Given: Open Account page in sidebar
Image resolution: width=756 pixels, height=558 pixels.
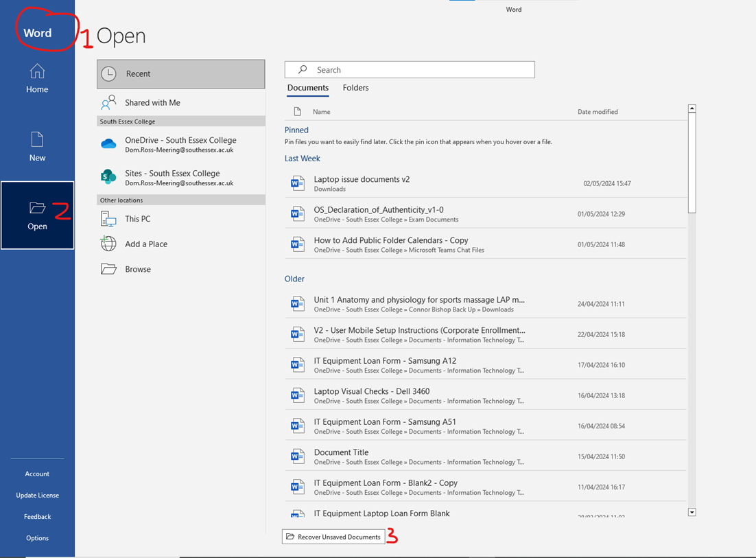Looking at the screenshot, I should (x=37, y=474).
